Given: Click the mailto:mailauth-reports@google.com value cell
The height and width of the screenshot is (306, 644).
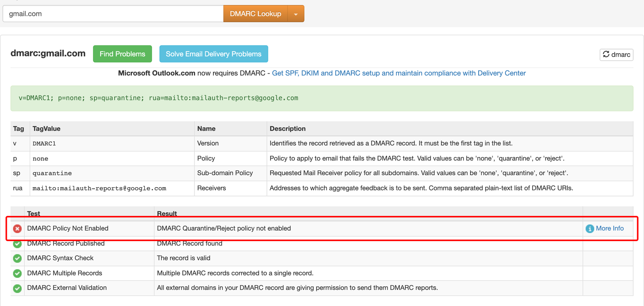Looking at the screenshot, I should tap(112, 188).
